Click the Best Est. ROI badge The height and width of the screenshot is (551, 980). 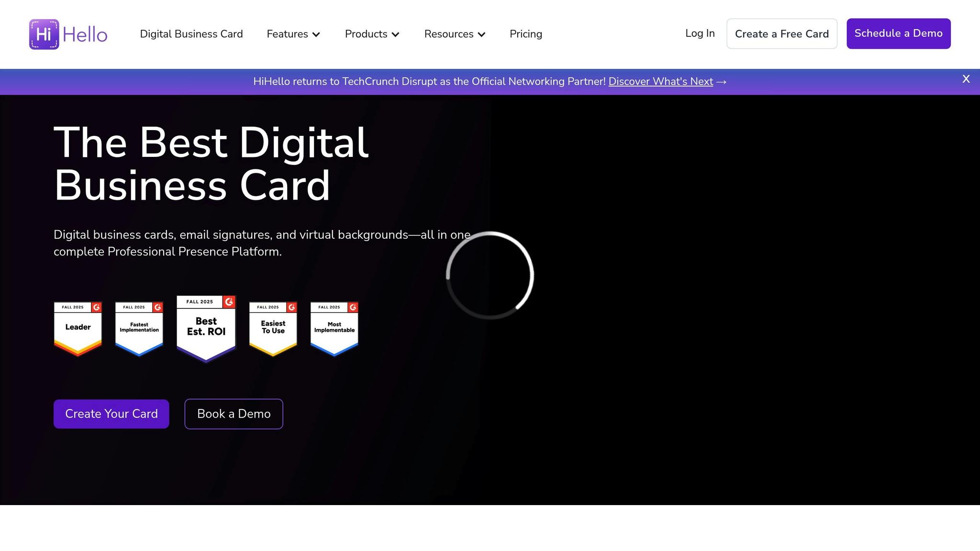pyautogui.click(x=206, y=328)
